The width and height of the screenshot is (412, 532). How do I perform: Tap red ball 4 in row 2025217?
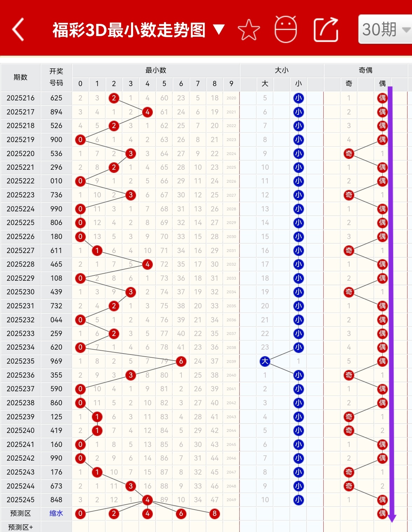pyautogui.click(x=147, y=112)
